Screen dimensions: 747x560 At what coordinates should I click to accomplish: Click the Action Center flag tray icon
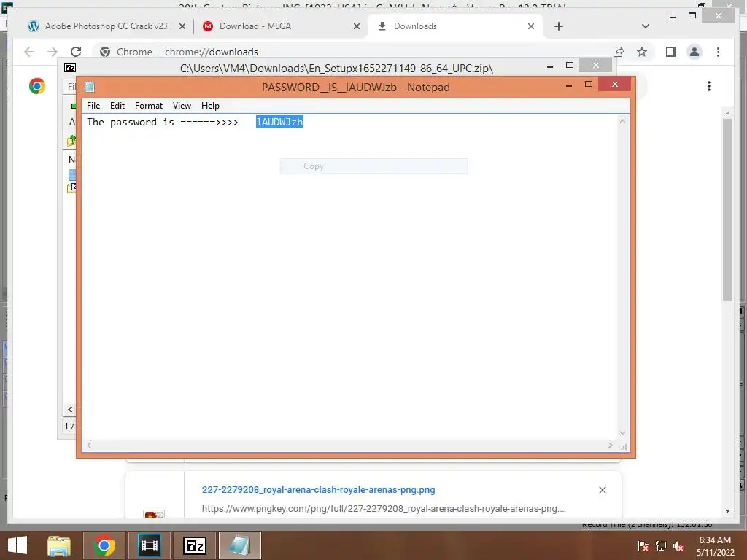(x=643, y=546)
